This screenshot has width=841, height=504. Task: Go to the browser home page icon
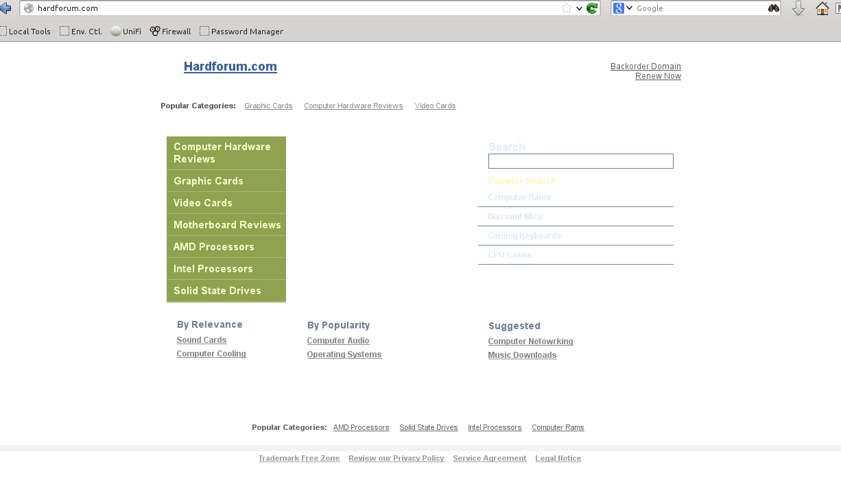click(x=822, y=8)
